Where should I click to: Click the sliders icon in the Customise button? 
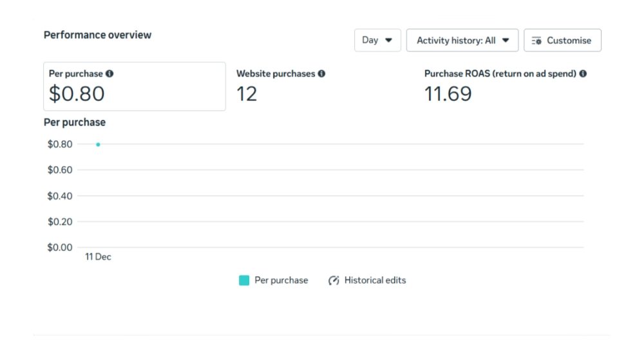pyautogui.click(x=536, y=41)
